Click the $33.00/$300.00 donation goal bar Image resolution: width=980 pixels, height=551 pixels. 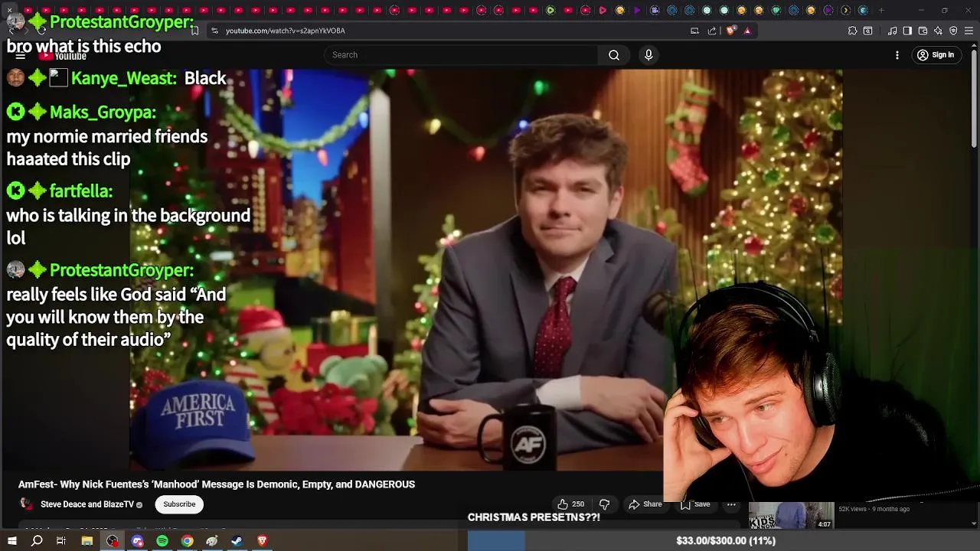(724, 541)
